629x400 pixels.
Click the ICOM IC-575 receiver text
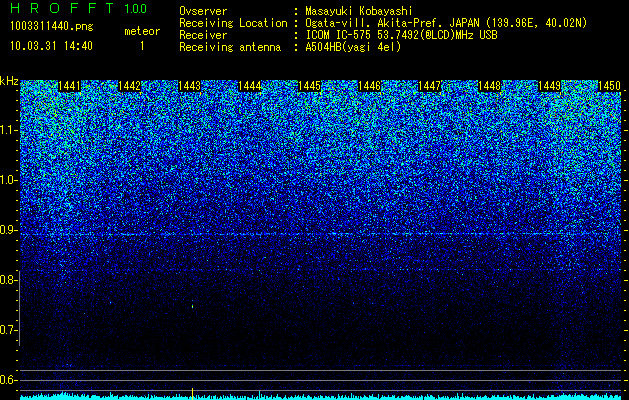[401, 35]
